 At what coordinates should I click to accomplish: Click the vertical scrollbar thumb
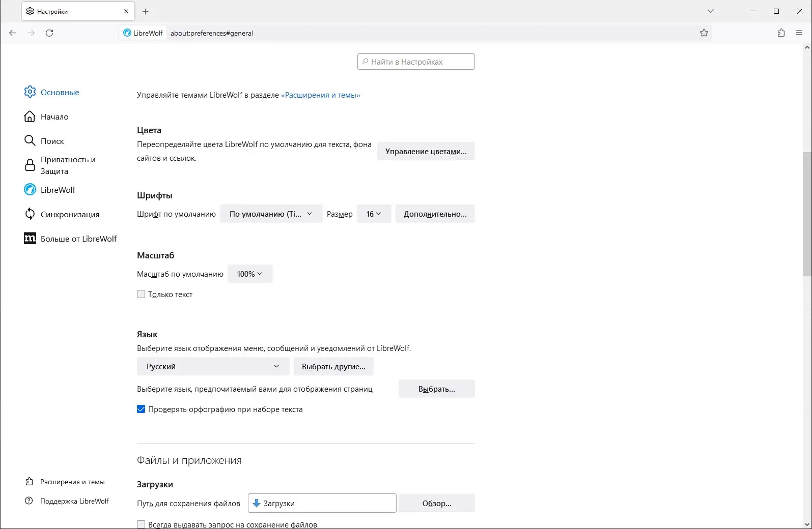click(x=807, y=214)
